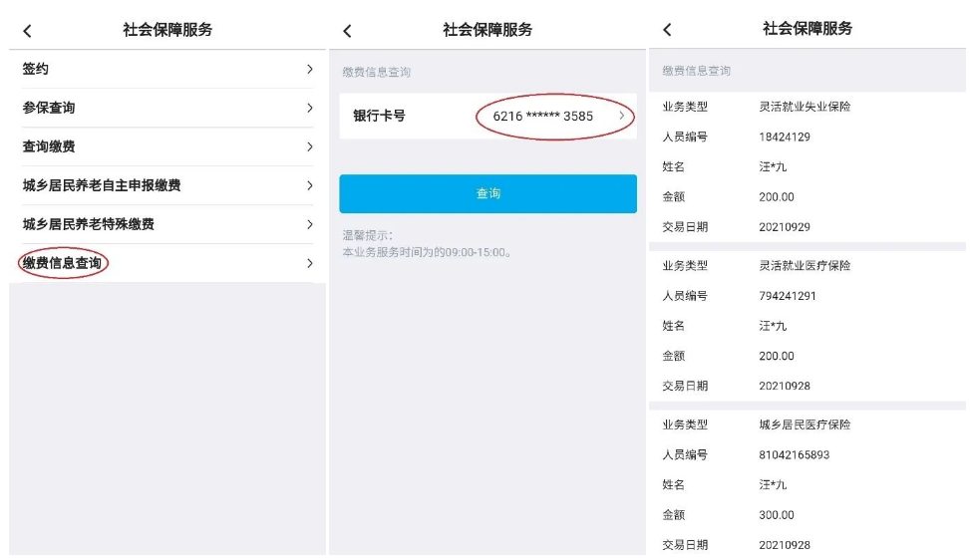Select bank card number 6216 ****** 3585
This screenshot has width=970, height=560.
(x=543, y=117)
